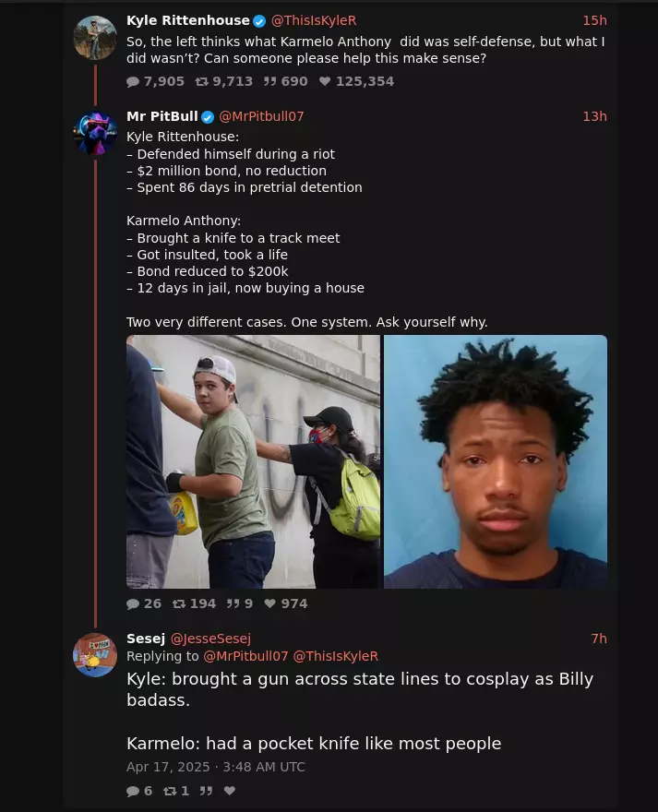
Task: Open the @MrPitbull07 handle beside Mr PitBull
Action: tap(261, 116)
